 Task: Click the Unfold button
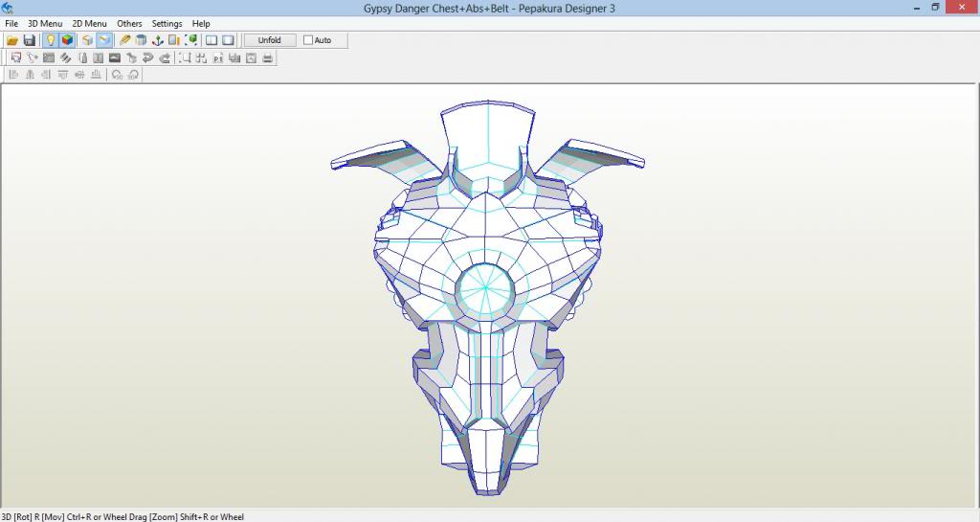click(x=269, y=40)
